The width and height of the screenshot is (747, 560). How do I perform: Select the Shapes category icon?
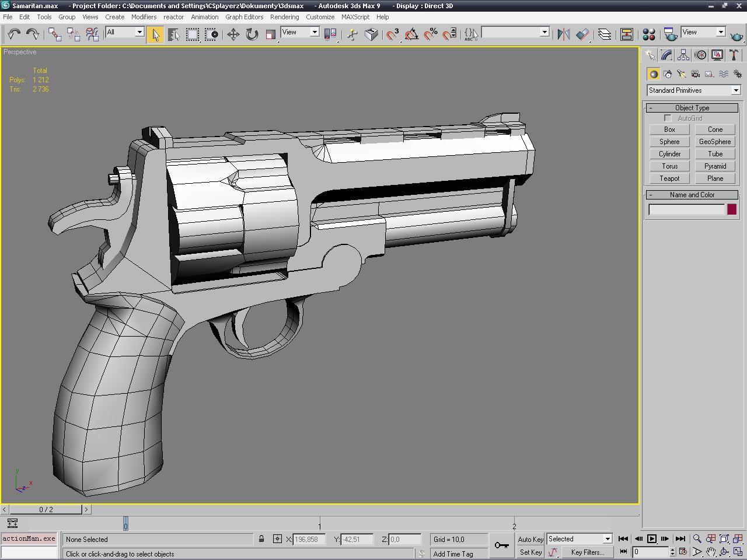coord(668,74)
